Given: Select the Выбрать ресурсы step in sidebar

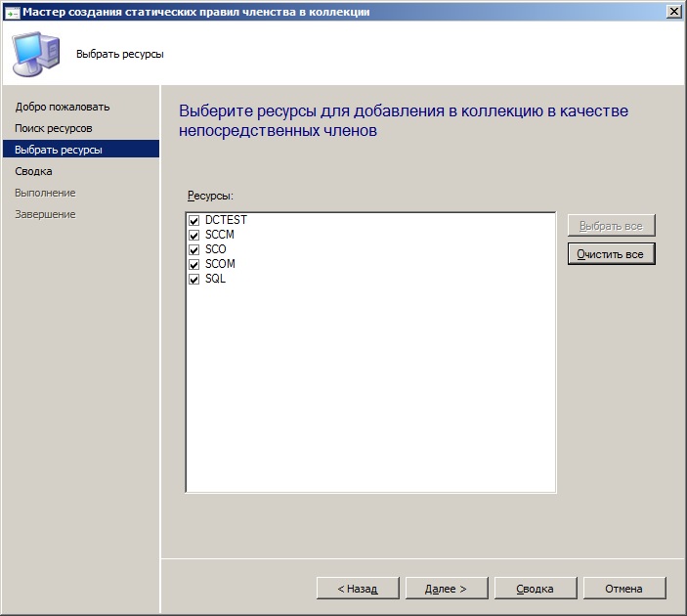Looking at the screenshot, I should 81,149.
